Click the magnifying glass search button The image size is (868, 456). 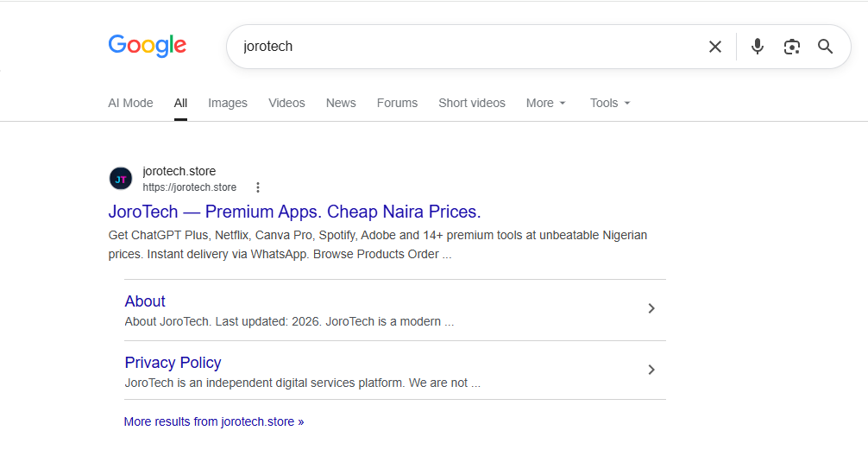(x=826, y=47)
